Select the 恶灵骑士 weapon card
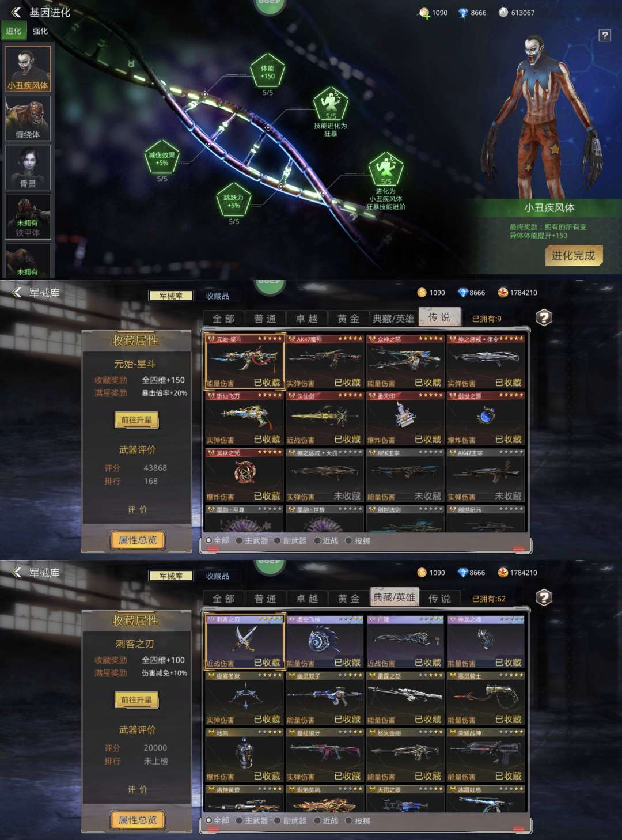The width and height of the screenshot is (622, 840). 486,699
